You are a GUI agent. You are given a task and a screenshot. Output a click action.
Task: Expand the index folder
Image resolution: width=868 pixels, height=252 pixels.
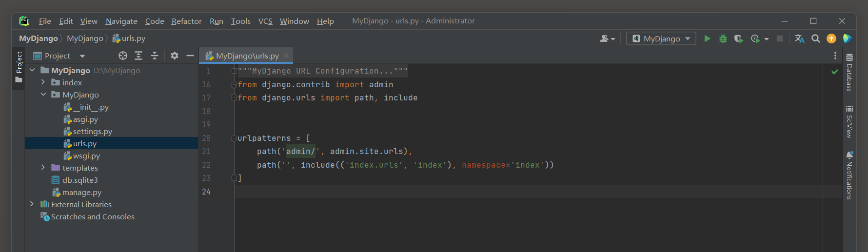pyautogui.click(x=43, y=82)
